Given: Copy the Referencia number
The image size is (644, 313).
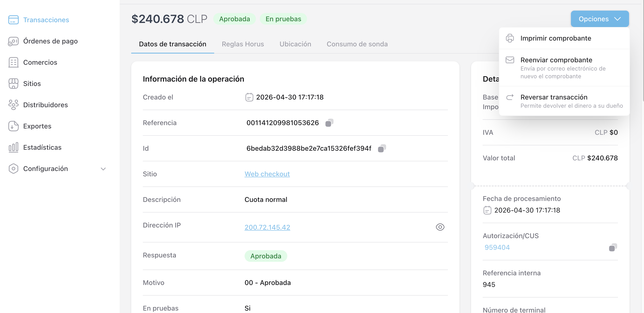Looking at the screenshot, I should [329, 123].
